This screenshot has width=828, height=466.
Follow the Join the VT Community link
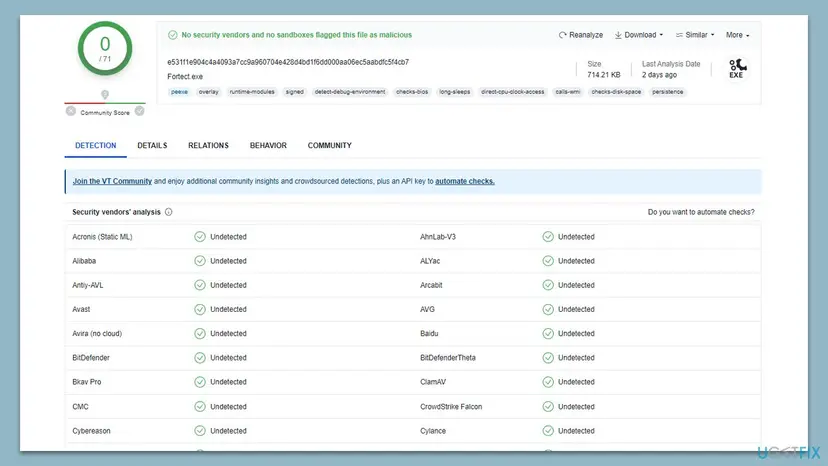(x=112, y=181)
